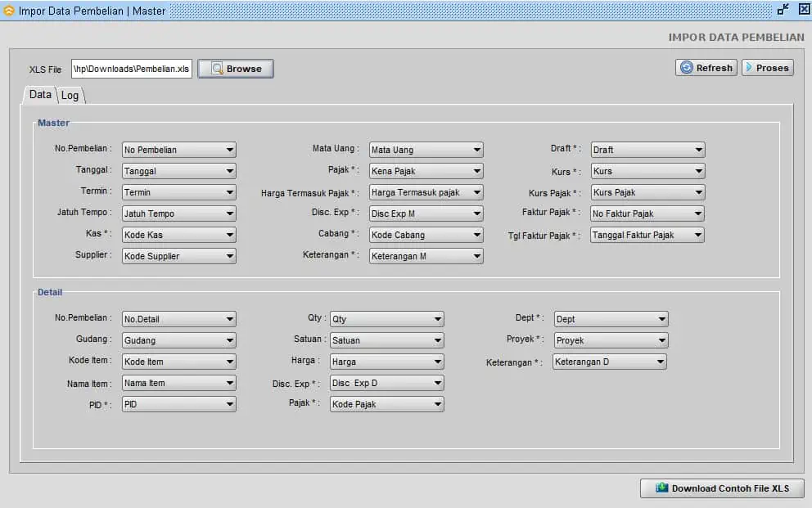
Task: Open the Tanggal Faktur Pajak dropdown
Action: click(x=647, y=235)
